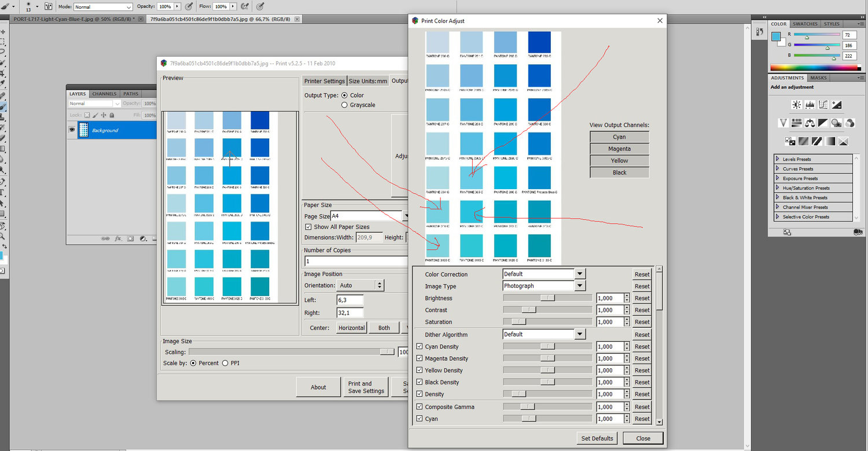Add a Hue/Saturation adjustment
The width and height of the screenshot is (868, 451).
796,123
